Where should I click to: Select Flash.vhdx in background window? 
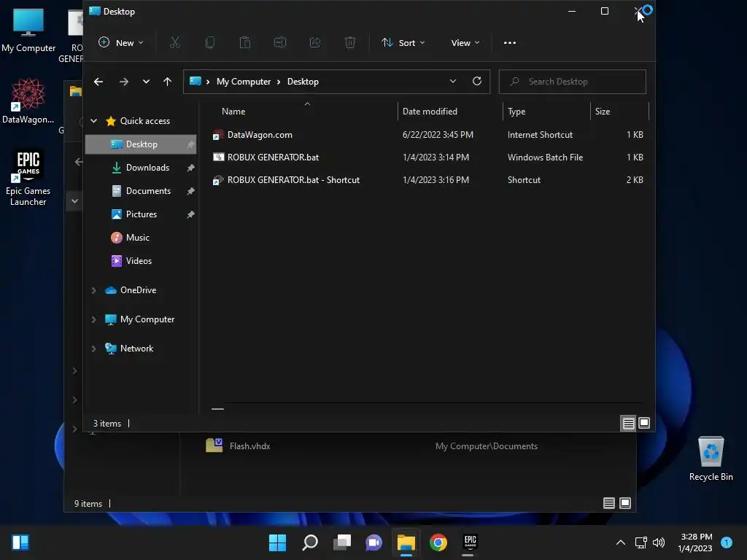coord(249,446)
